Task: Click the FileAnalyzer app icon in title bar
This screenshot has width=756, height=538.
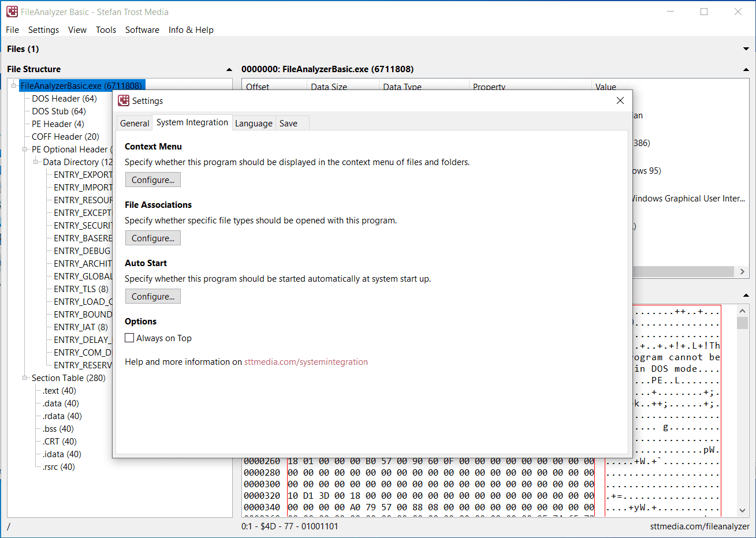Action: [12, 12]
